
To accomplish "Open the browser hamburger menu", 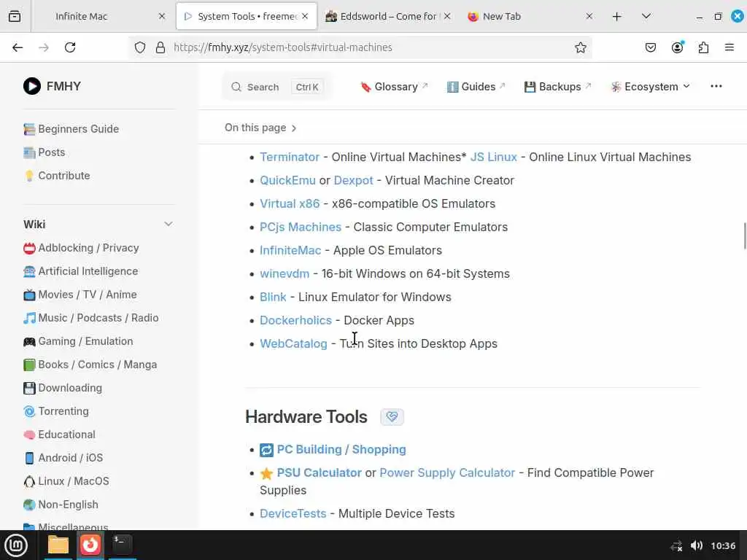I will (729, 47).
